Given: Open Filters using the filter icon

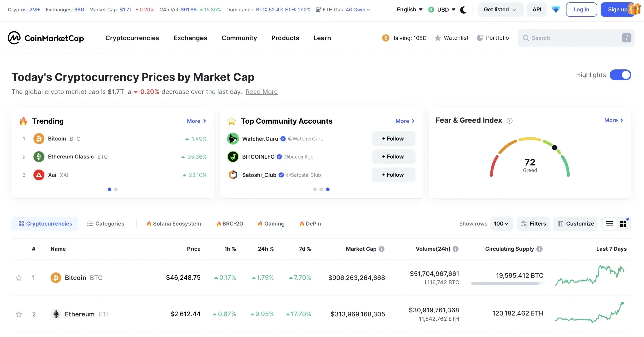Looking at the screenshot, I should pyautogui.click(x=533, y=223).
